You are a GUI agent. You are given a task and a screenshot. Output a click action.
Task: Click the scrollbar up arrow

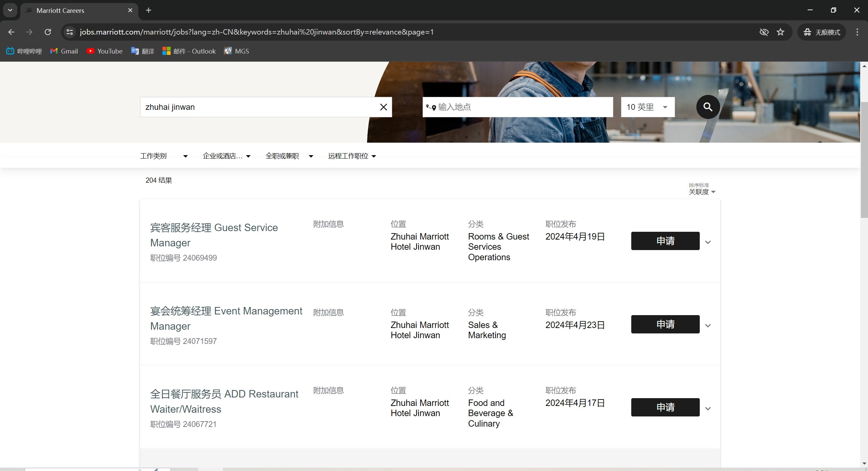coord(864,66)
